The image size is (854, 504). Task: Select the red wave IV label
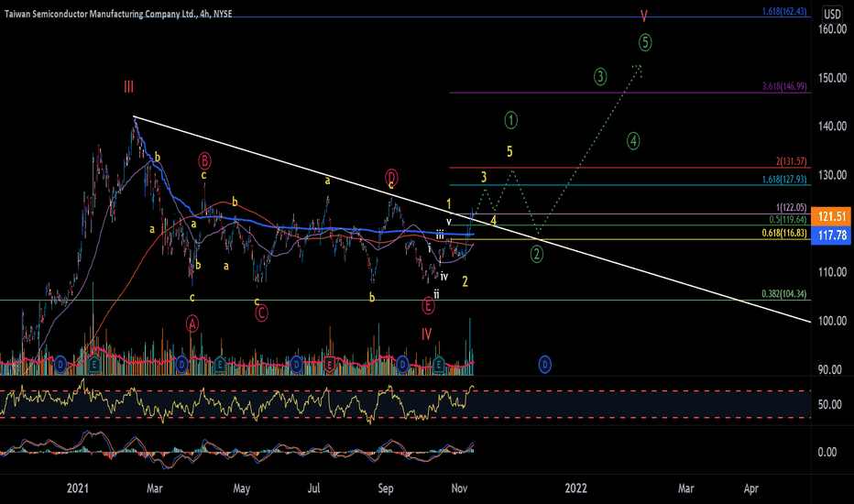click(426, 334)
